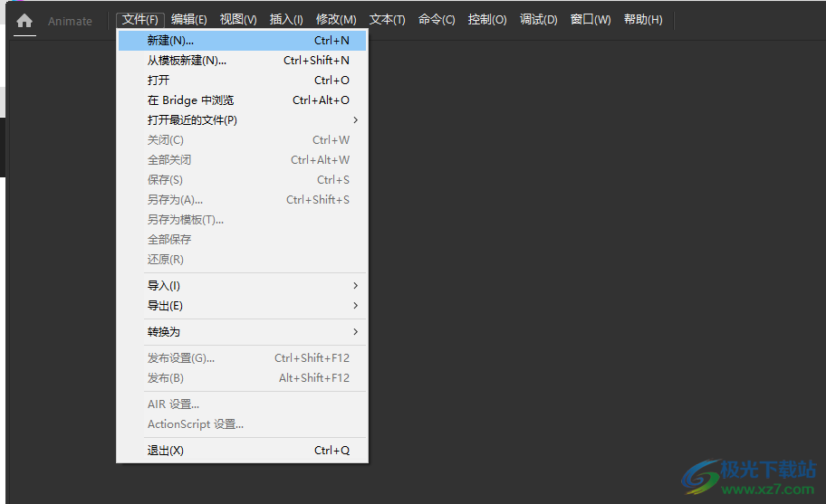Open the 编辑(E) menu
This screenshot has width=826, height=504.
(x=189, y=20)
